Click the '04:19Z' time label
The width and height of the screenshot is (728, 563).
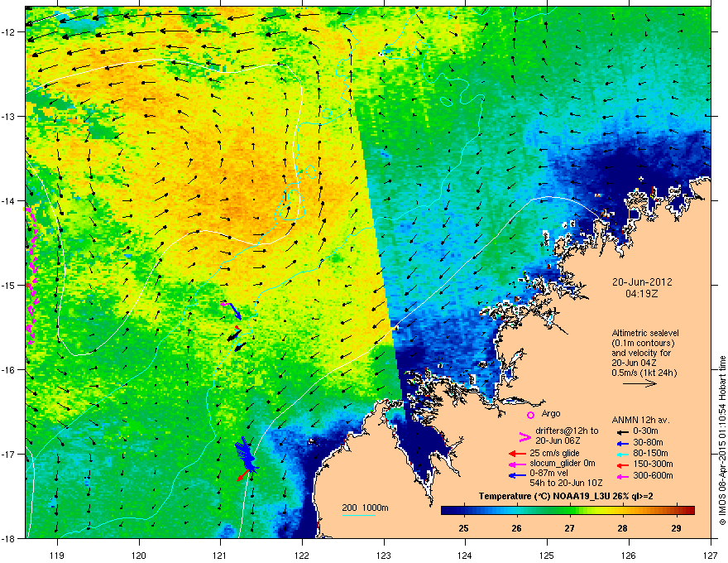pos(642,294)
